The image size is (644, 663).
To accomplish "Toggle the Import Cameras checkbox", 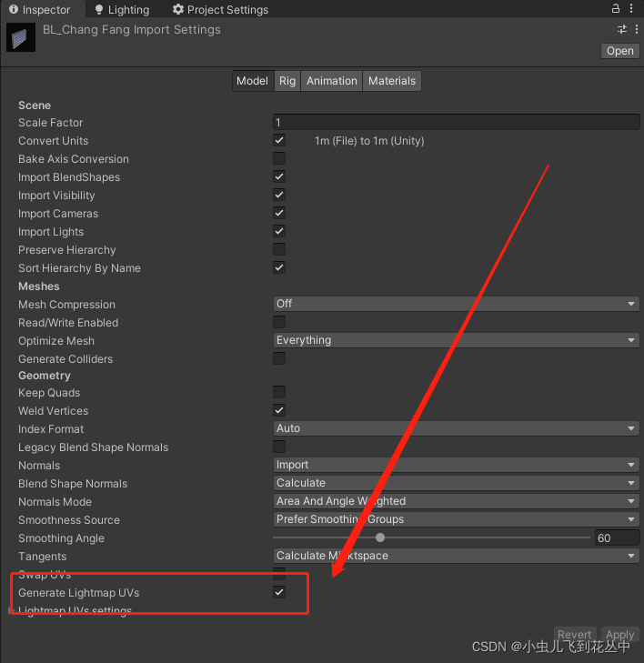I will pyautogui.click(x=279, y=213).
